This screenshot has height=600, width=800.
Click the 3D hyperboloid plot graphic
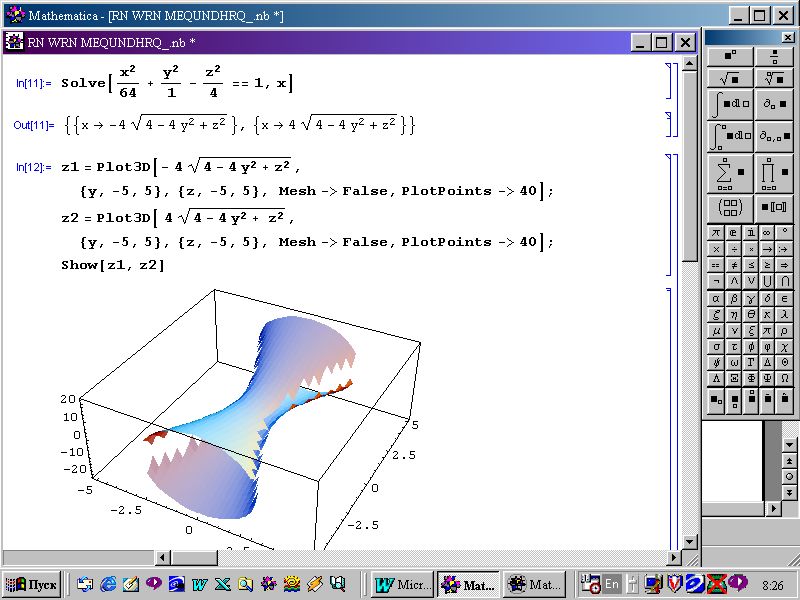tap(250, 418)
